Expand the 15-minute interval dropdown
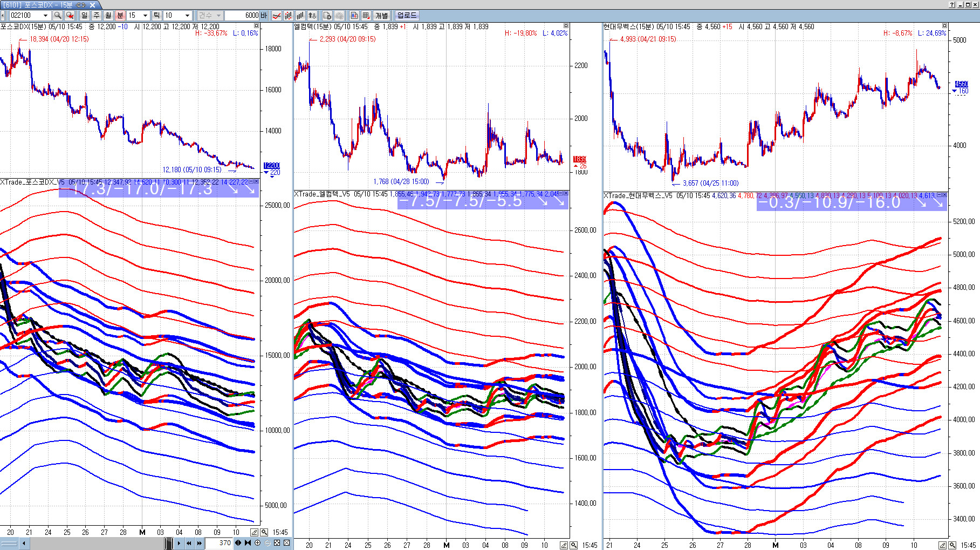 pyautogui.click(x=145, y=16)
